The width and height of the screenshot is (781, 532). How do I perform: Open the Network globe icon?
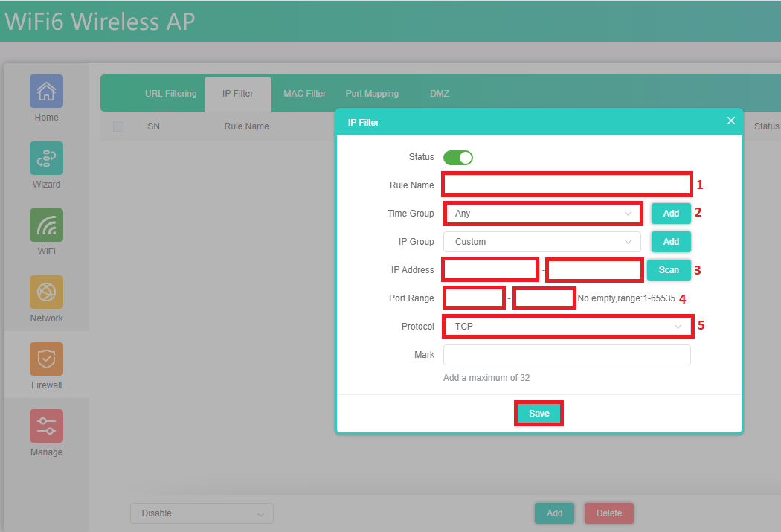[46, 292]
